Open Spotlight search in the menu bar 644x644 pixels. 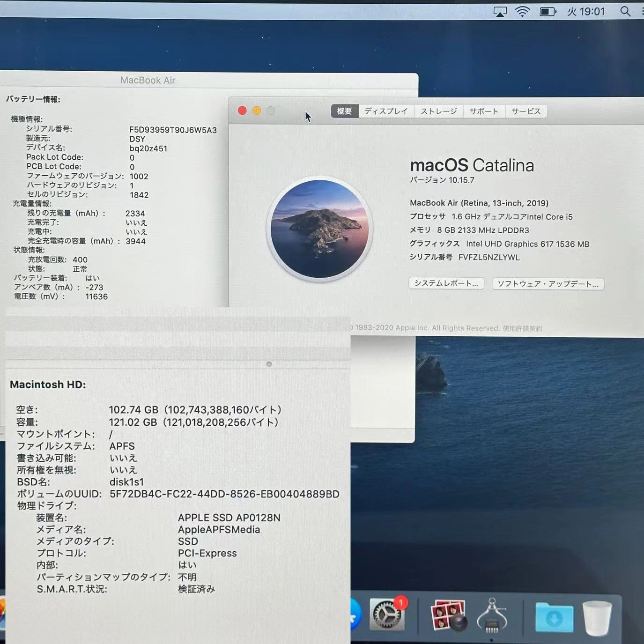coord(625,11)
